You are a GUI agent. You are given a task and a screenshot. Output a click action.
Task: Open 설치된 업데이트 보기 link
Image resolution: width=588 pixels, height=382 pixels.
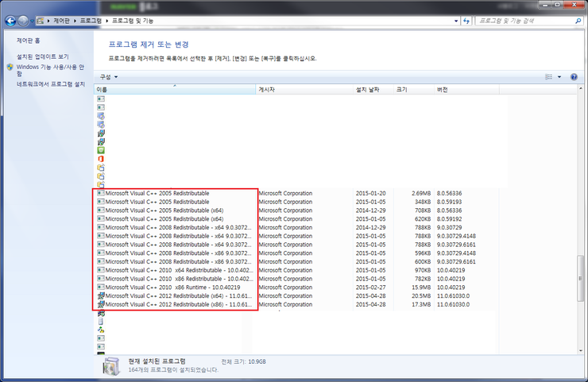pos(43,56)
